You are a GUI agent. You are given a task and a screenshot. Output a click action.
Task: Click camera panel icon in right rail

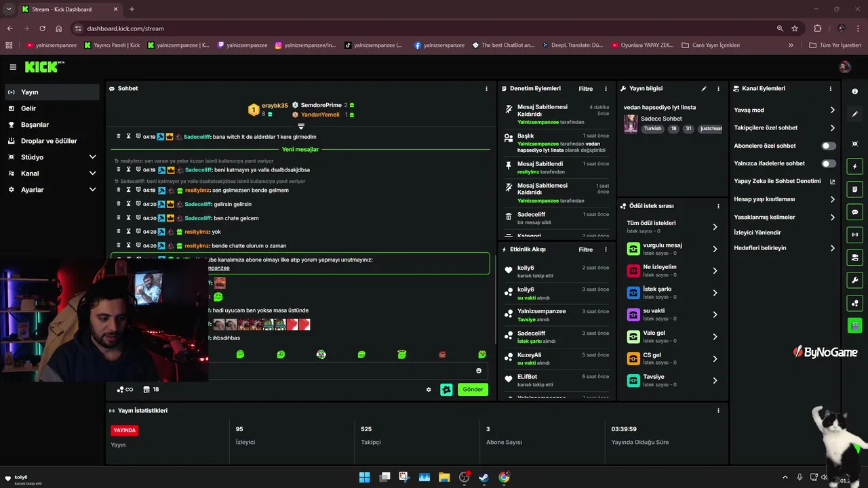[854, 258]
